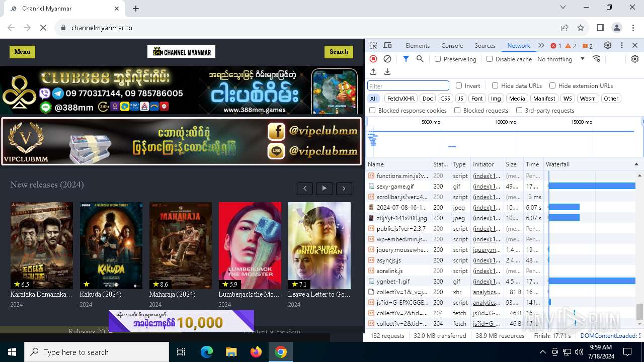Open Network panel settings gear icon
Screen dimensions: 644x362
click(x=635, y=59)
